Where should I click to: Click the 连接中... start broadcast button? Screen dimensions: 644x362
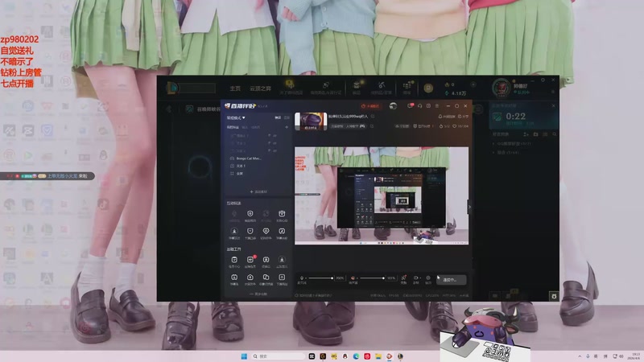(x=451, y=280)
